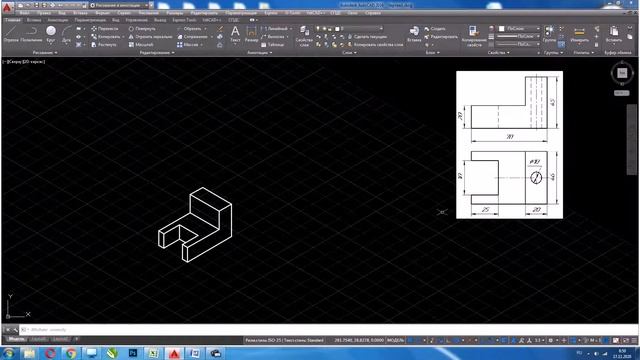640x360 pixels.
Task: Open the Параметризация ribbon tab
Action: tap(90, 20)
